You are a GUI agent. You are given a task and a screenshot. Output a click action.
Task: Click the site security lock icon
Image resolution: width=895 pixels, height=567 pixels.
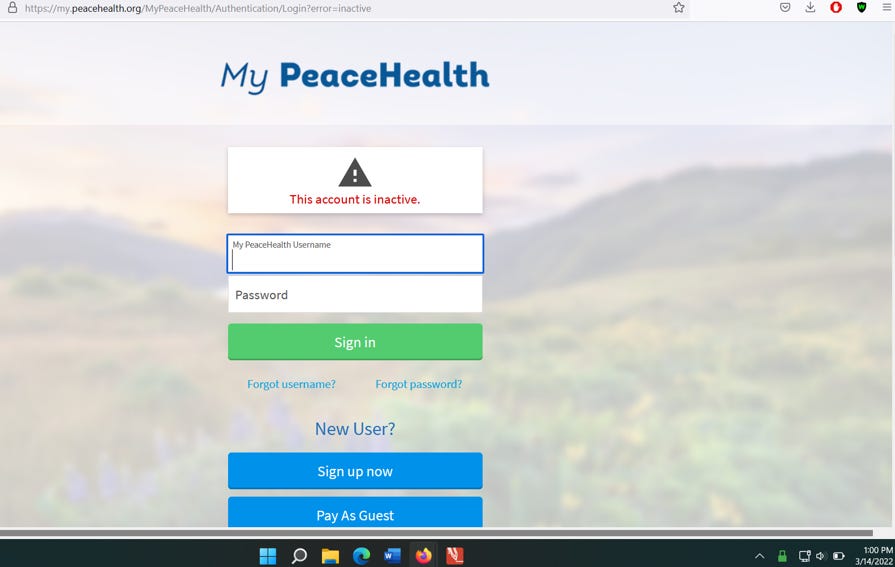point(12,8)
